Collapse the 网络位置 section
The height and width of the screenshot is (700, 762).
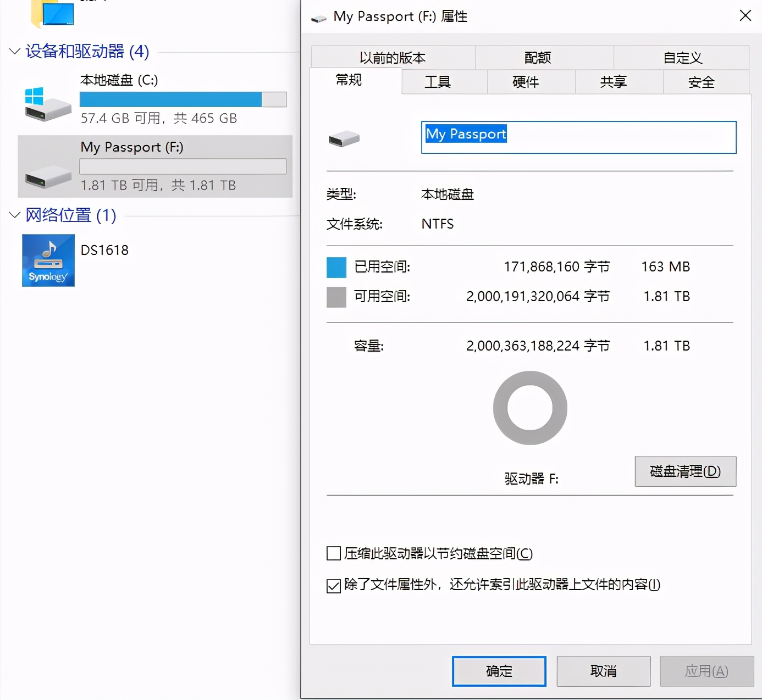click(x=14, y=215)
